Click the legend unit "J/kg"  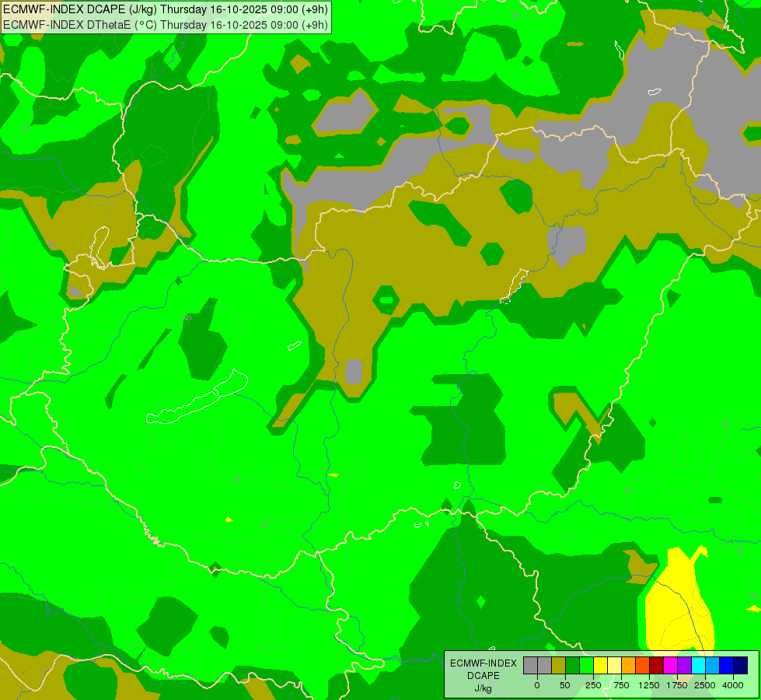[x=483, y=688]
